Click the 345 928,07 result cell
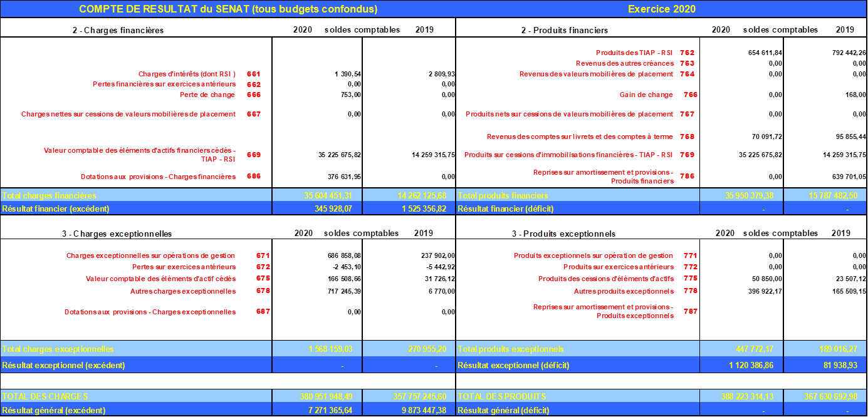 317,208
